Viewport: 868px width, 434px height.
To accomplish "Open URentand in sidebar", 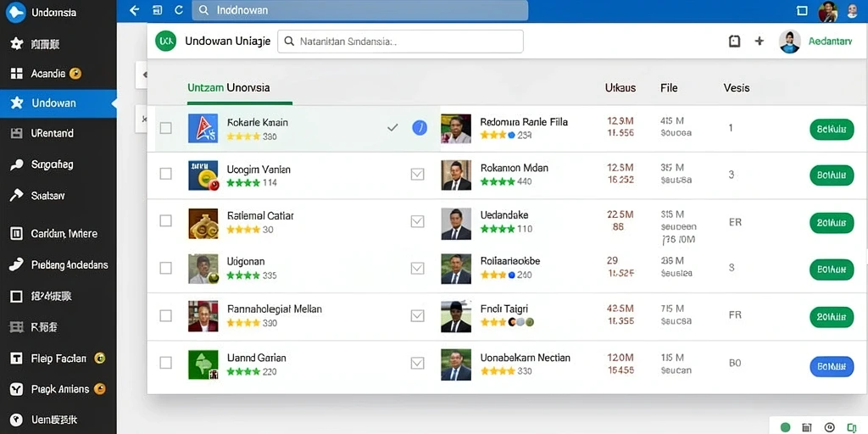I will pos(58,133).
